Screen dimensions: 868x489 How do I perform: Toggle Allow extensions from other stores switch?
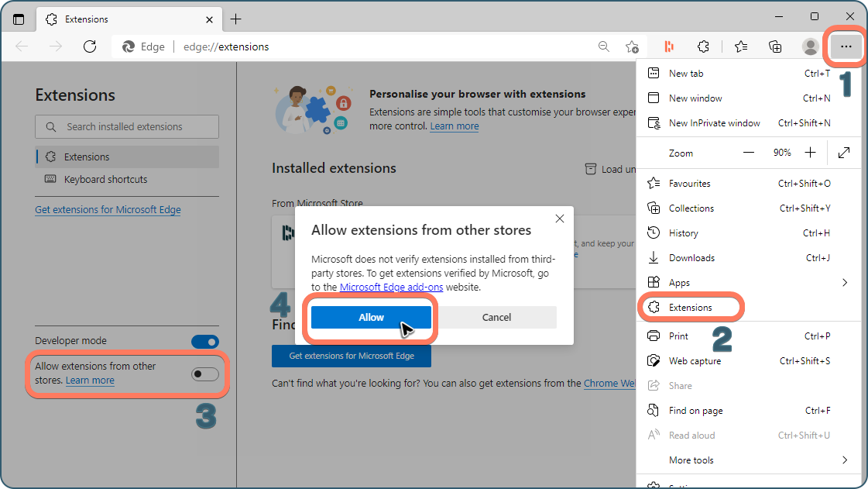205,374
